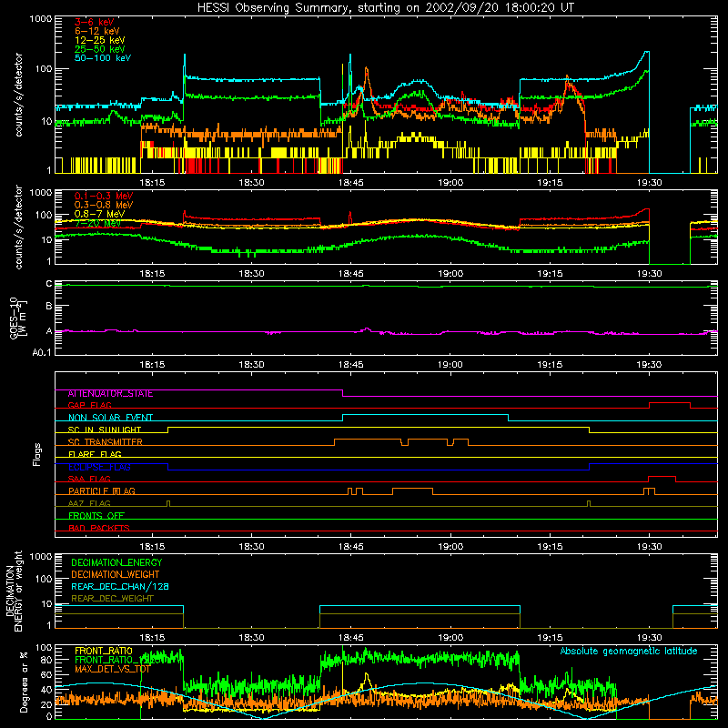This screenshot has height=728, width=728.
Task: Select the orange 0.3-0.8 MeV legend label
Action: pyautogui.click(x=104, y=205)
